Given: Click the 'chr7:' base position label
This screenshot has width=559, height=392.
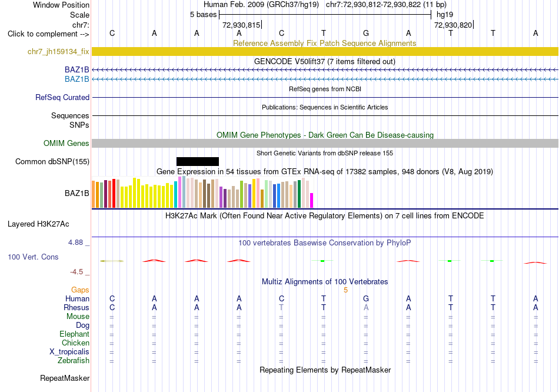Looking at the screenshot, I should (x=81, y=25).
